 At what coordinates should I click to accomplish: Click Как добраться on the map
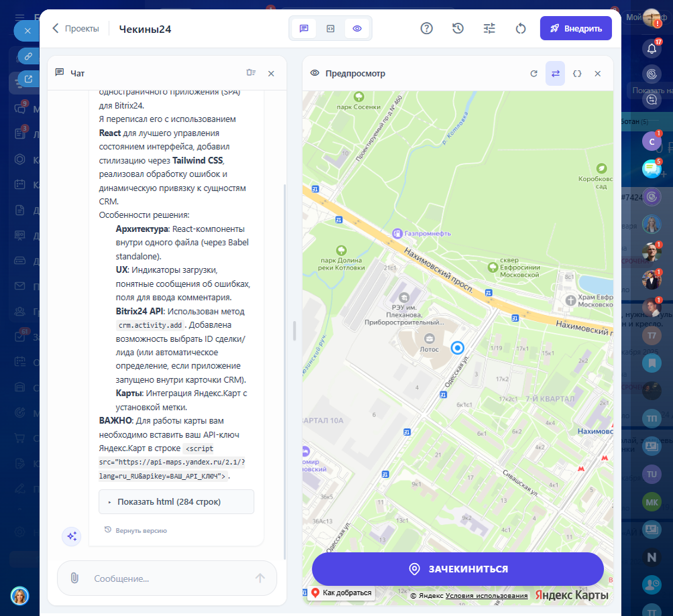pos(342,593)
